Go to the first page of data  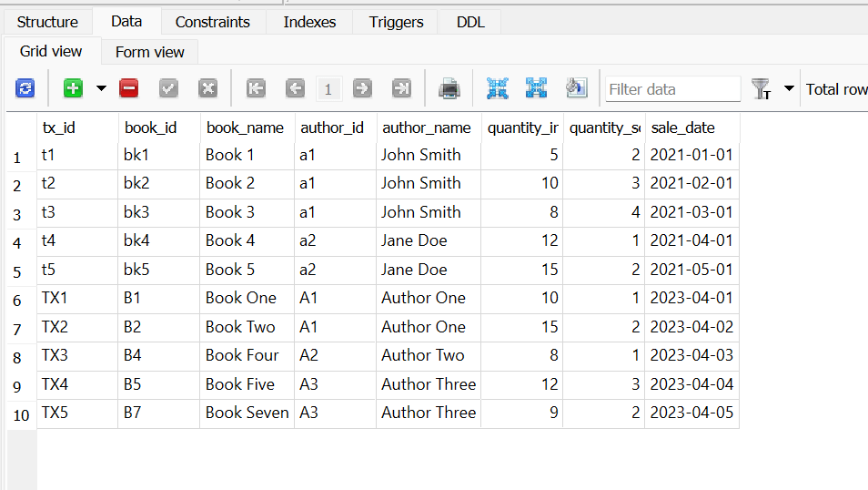click(x=257, y=88)
